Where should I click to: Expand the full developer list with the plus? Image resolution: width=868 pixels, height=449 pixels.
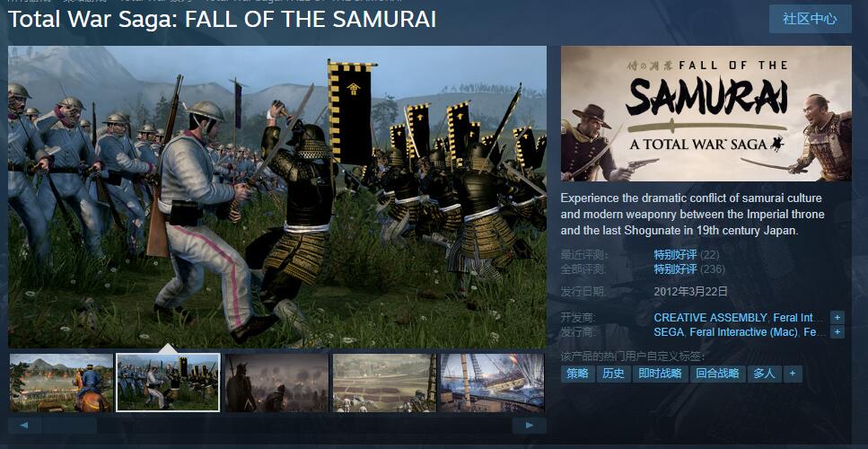(837, 318)
